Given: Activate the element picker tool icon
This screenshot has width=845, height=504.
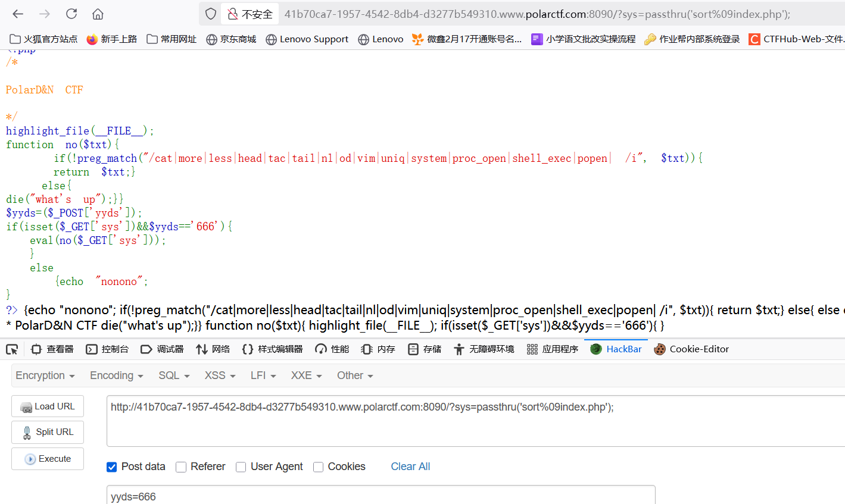Looking at the screenshot, I should (12, 349).
